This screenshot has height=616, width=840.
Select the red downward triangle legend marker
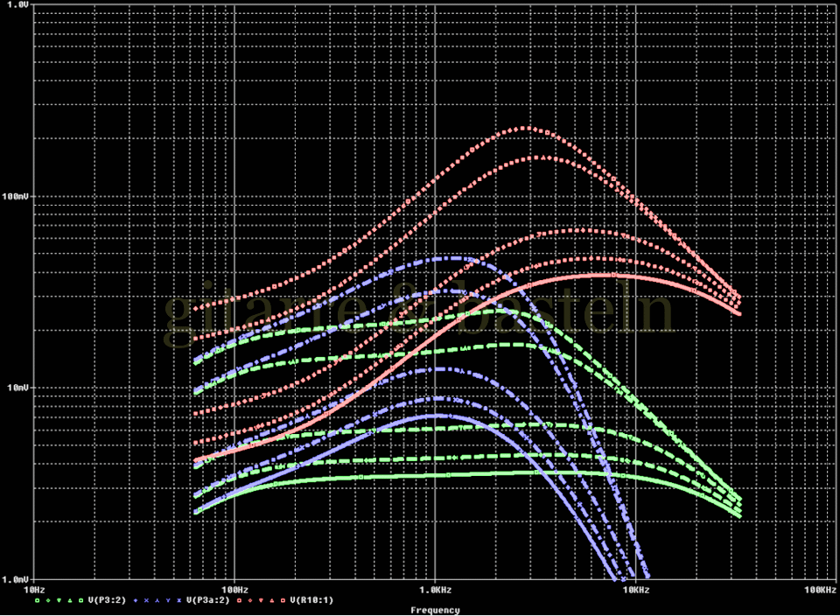click(261, 600)
